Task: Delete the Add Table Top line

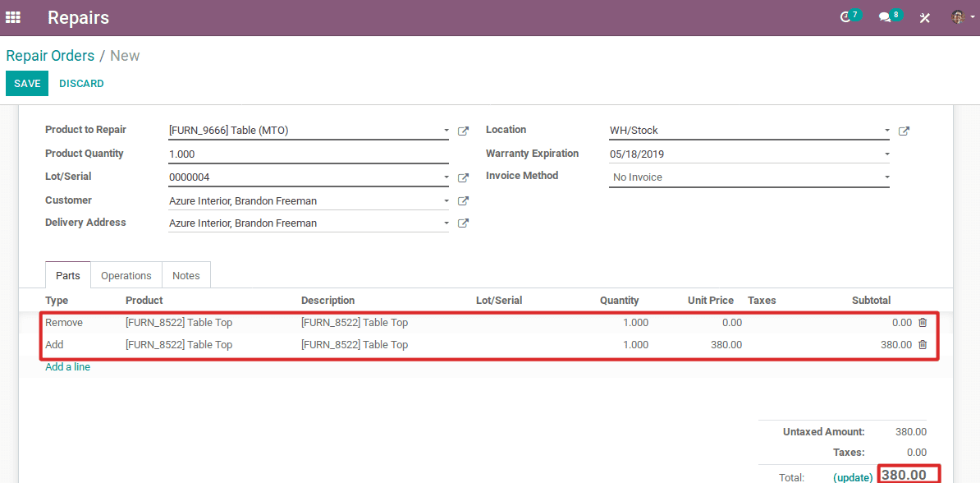Action: (923, 344)
